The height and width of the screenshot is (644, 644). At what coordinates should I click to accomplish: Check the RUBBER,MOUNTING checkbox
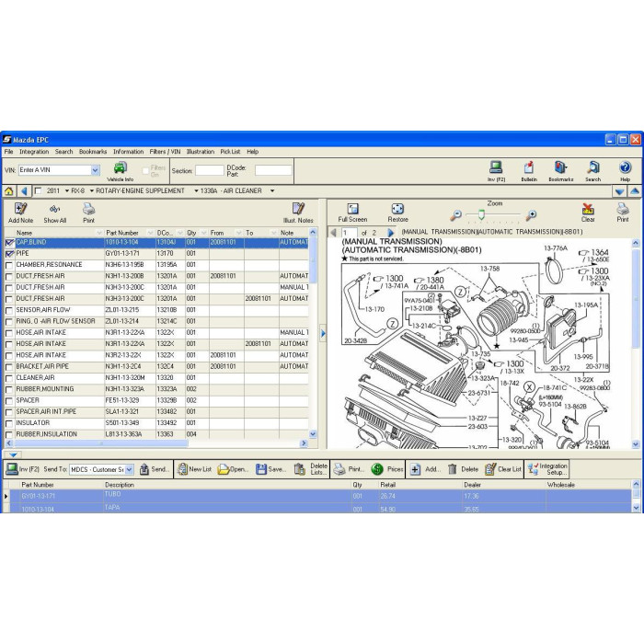(x=9, y=390)
